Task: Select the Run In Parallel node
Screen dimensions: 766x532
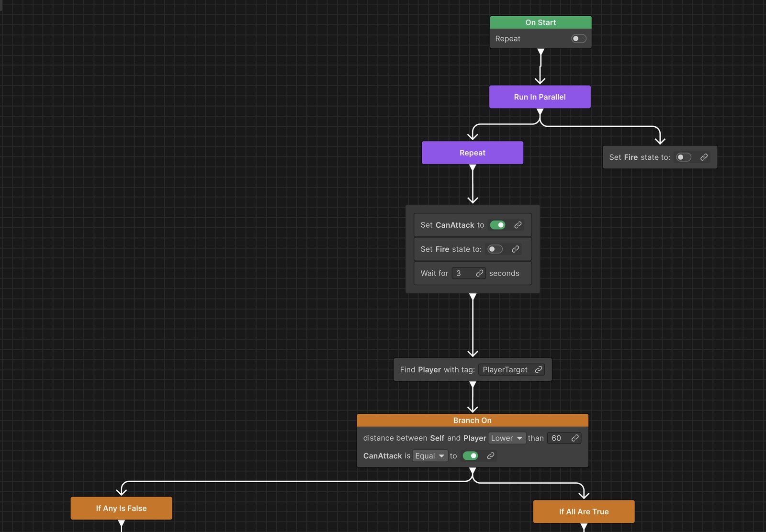Action: pos(540,97)
